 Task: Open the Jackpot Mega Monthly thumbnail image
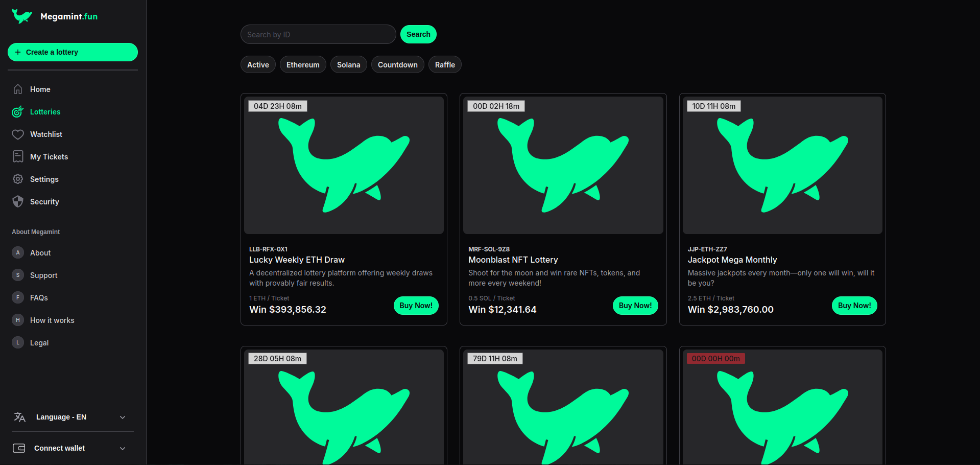click(x=782, y=166)
